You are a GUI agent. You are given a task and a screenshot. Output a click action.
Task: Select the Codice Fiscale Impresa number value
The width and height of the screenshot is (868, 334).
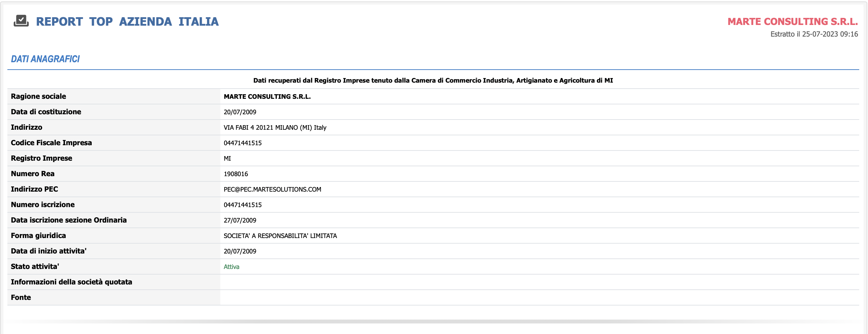click(x=242, y=143)
